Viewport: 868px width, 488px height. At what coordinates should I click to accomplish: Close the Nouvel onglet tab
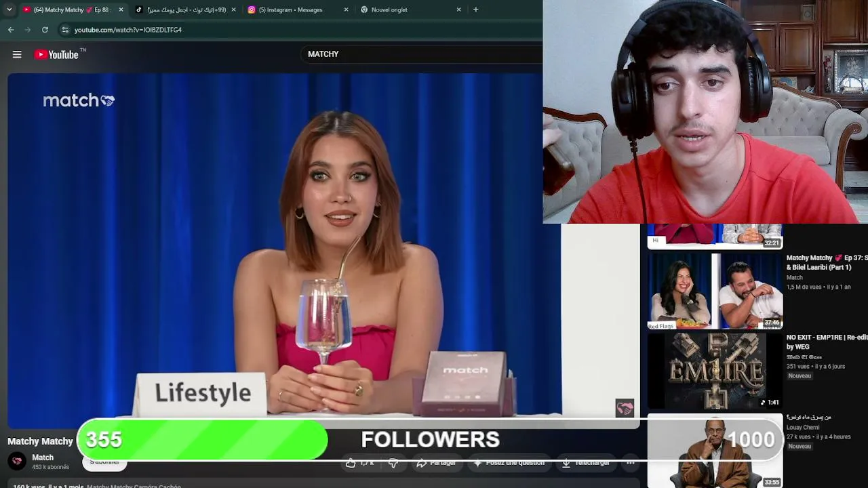pos(458,9)
